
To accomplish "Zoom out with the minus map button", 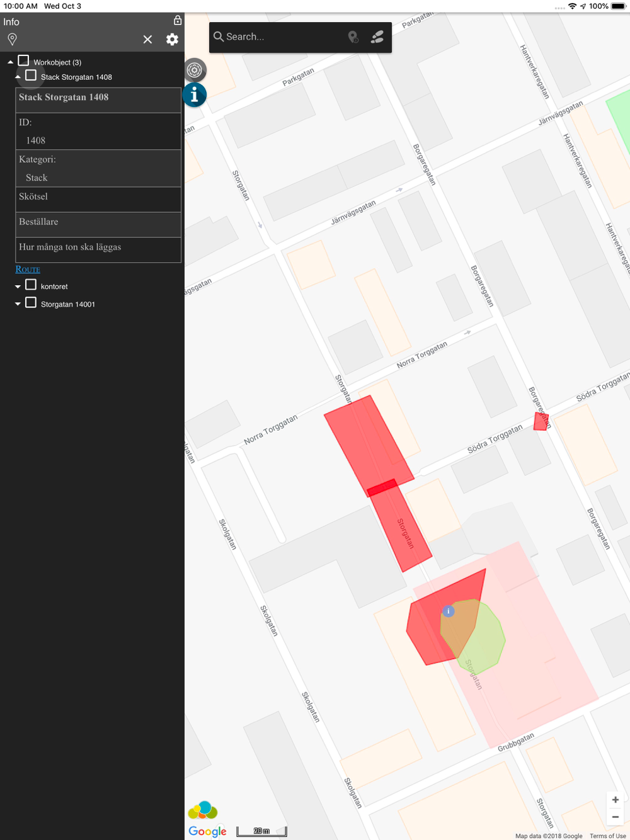I will [616, 817].
